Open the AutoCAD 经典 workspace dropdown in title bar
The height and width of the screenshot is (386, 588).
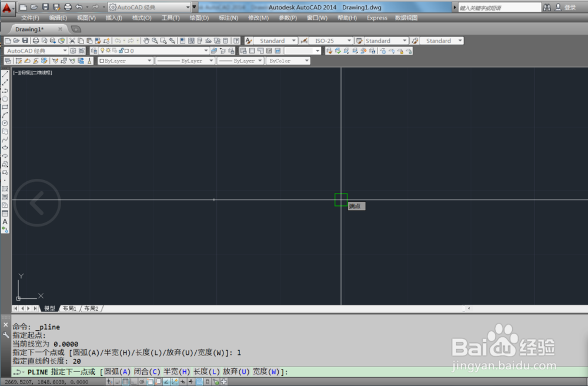tap(149, 7)
